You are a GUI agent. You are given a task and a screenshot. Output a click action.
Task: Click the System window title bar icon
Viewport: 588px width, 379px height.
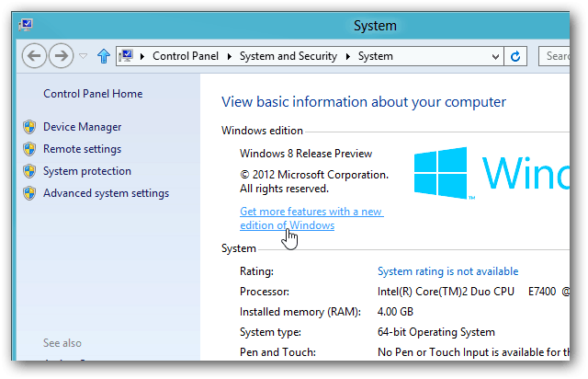[26, 25]
